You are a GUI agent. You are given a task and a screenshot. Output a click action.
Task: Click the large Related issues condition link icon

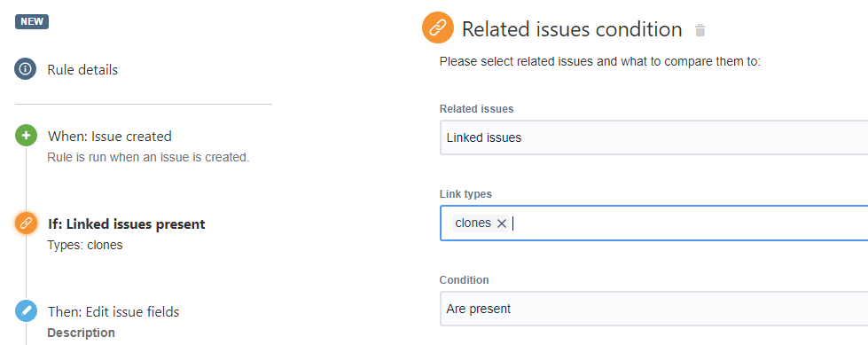438,27
